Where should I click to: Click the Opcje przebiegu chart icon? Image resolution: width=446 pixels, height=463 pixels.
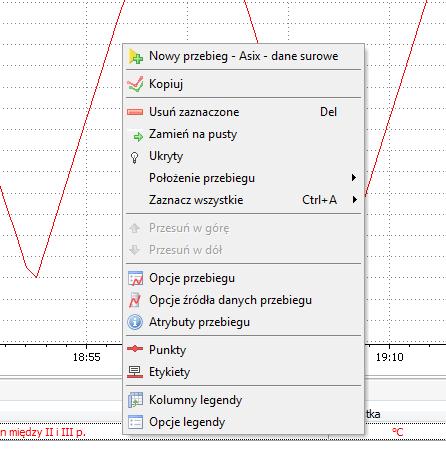[x=135, y=278]
